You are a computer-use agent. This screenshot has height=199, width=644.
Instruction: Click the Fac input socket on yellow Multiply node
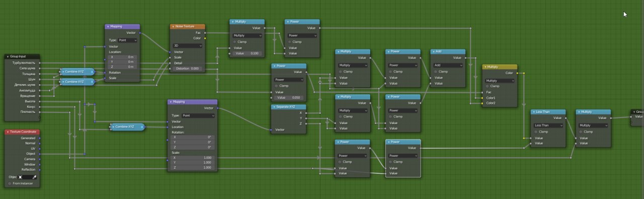482,92
